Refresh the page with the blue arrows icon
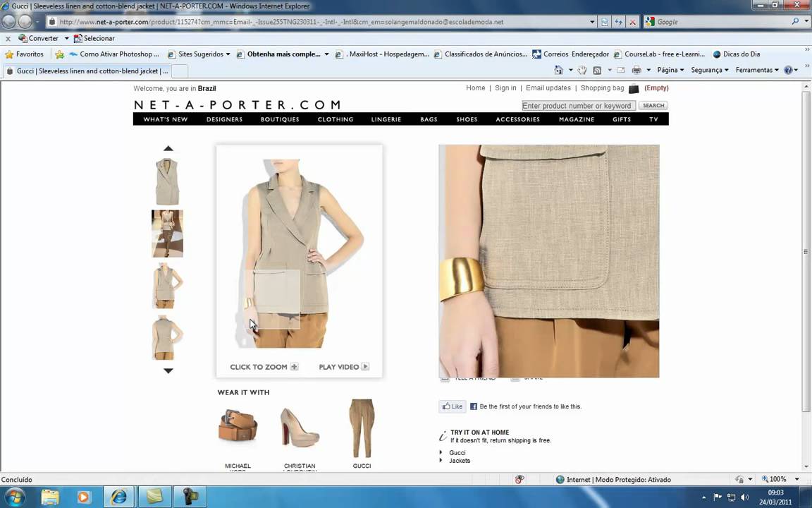812x508 pixels. pos(618,22)
